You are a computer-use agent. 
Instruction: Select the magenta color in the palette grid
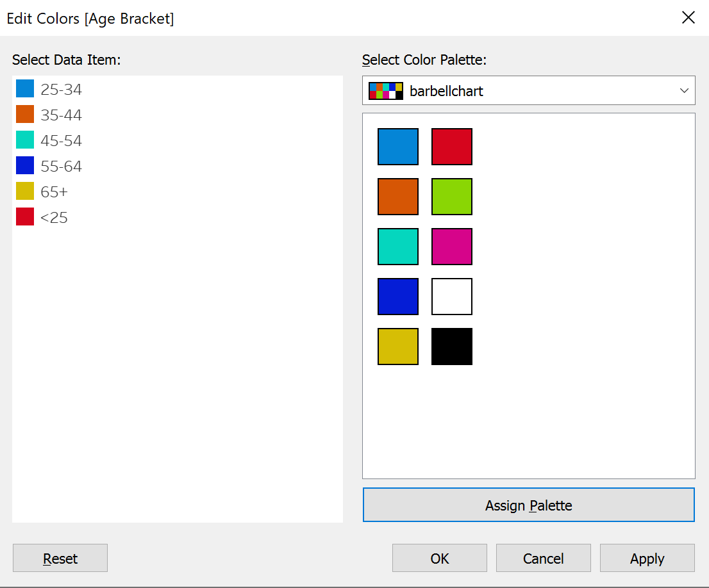(x=451, y=246)
